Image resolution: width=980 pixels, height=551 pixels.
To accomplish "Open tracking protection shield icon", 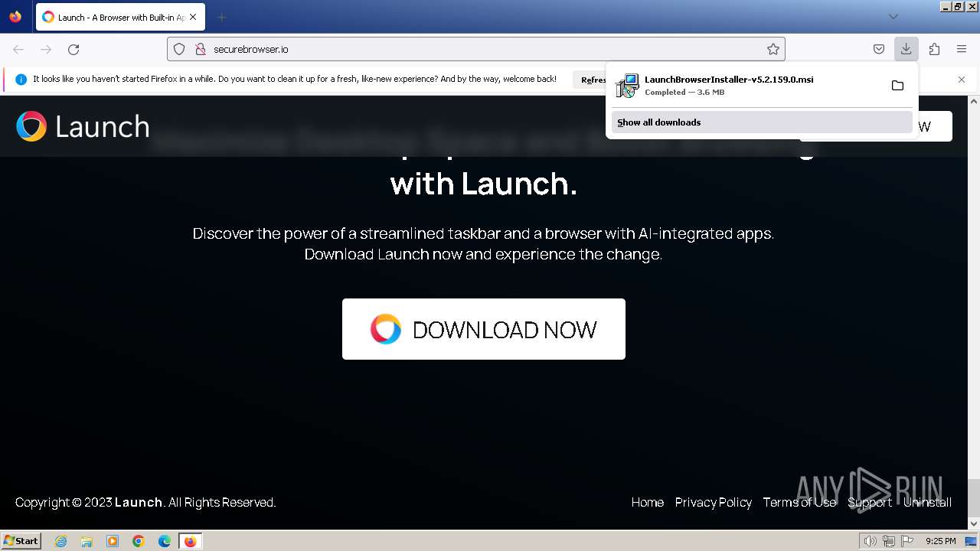I will pos(179,49).
